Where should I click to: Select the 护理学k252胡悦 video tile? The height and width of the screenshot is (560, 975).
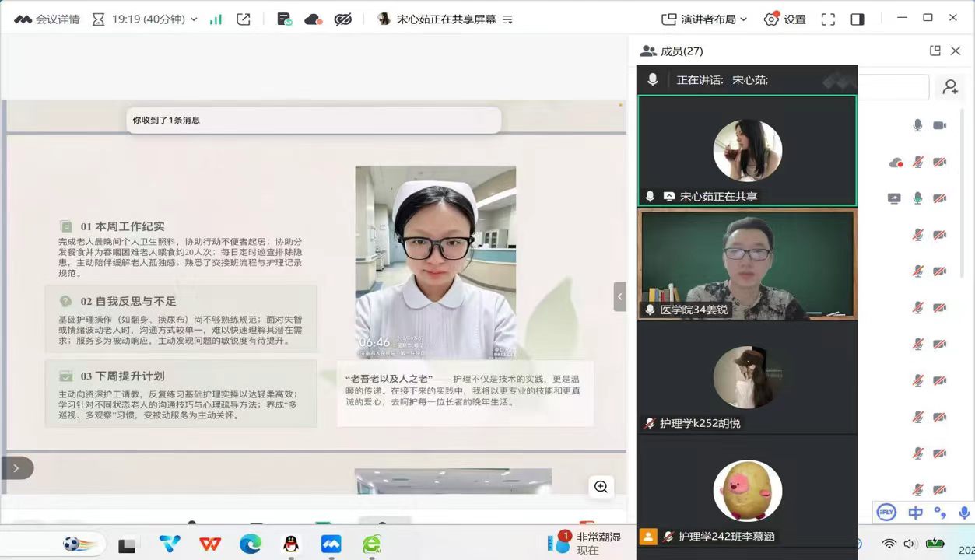pyautogui.click(x=747, y=376)
